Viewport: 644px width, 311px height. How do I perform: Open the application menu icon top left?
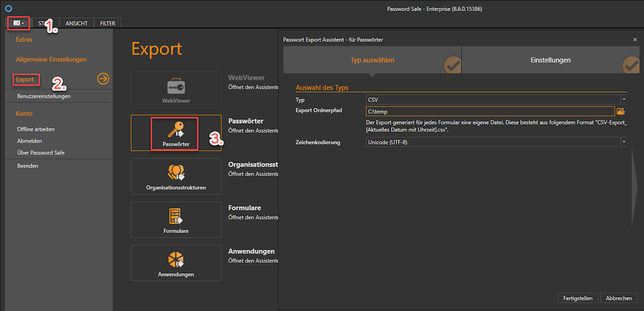[18, 23]
